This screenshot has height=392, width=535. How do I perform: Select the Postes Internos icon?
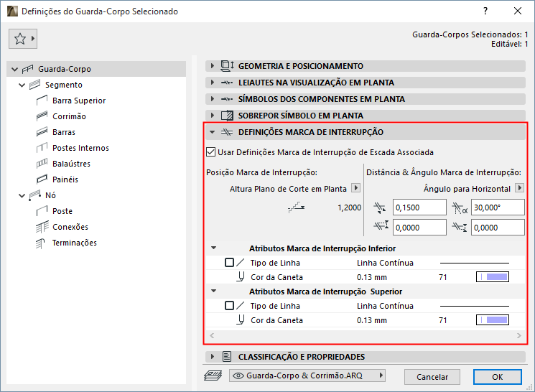tap(42, 148)
